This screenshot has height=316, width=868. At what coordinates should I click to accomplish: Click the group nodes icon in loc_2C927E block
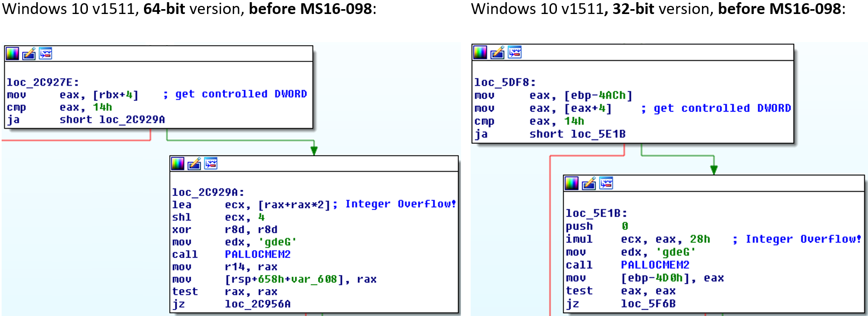[x=46, y=53]
